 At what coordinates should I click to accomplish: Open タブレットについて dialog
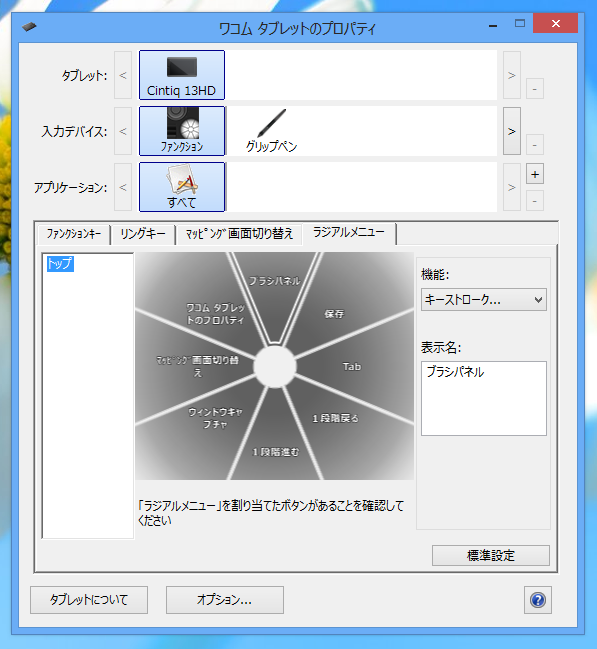[x=89, y=600]
